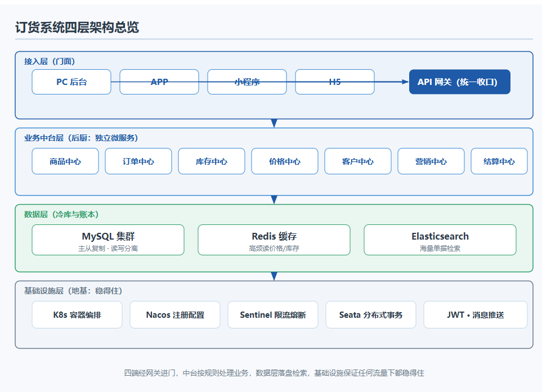542x392 pixels.
Task: Select the 订单中心 service box
Action: pyautogui.click(x=138, y=161)
